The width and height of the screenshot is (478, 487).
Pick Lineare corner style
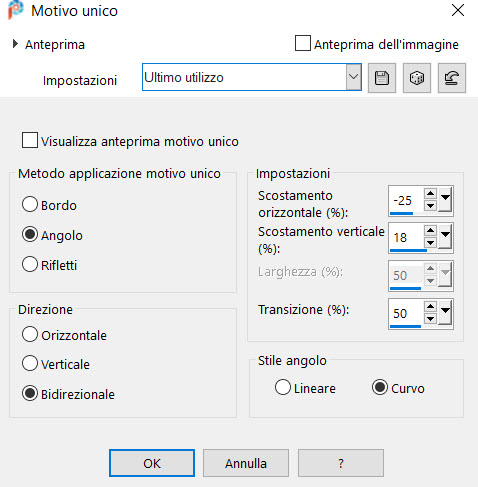[283, 387]
